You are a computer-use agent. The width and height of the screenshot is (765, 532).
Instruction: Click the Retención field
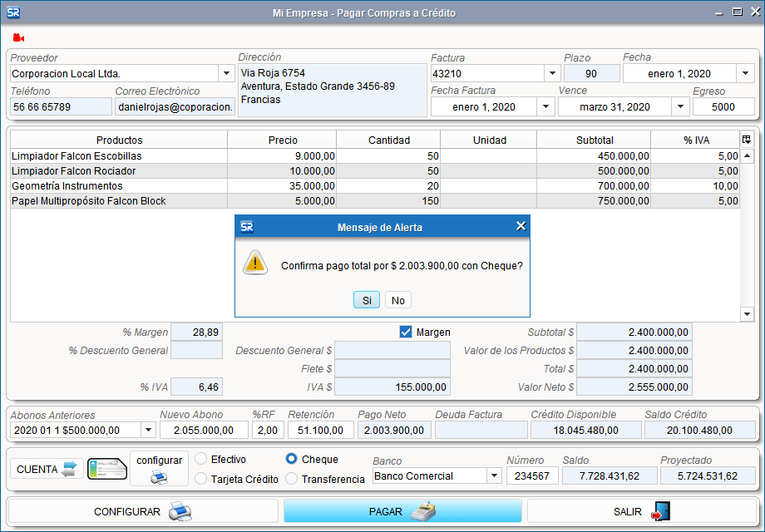(320, 430)
